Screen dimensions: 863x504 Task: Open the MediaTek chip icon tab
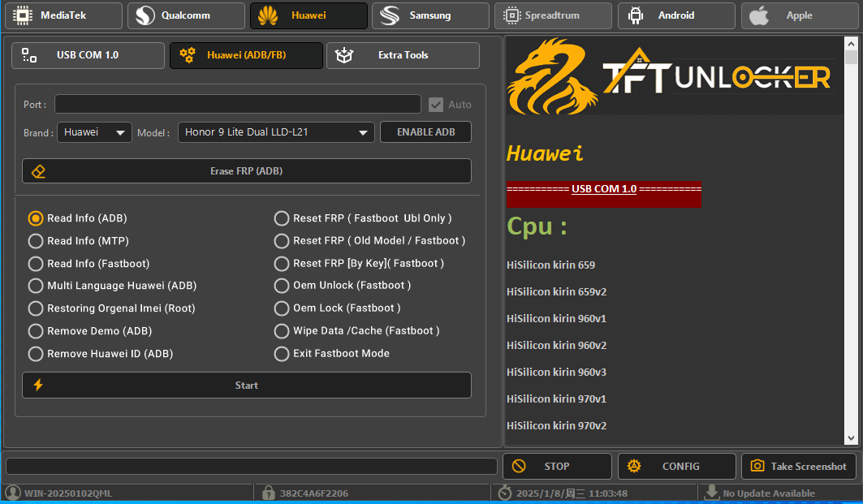coord(23,15)
